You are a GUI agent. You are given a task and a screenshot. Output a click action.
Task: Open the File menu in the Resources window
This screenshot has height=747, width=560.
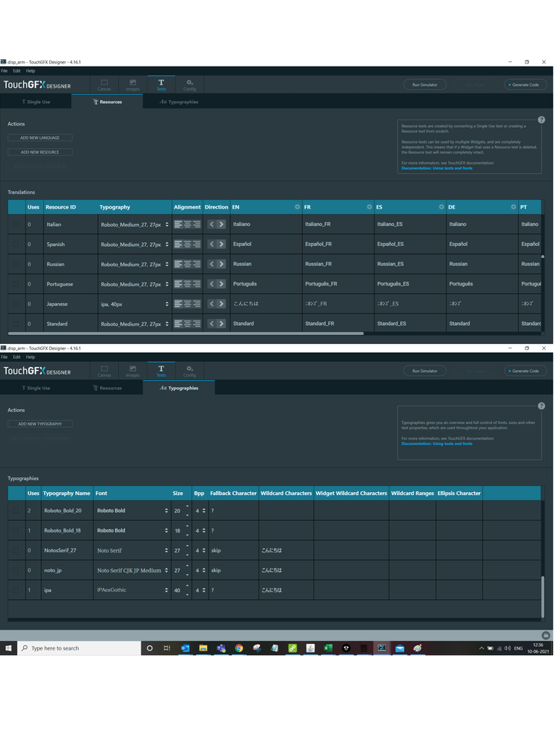point(4,70)
